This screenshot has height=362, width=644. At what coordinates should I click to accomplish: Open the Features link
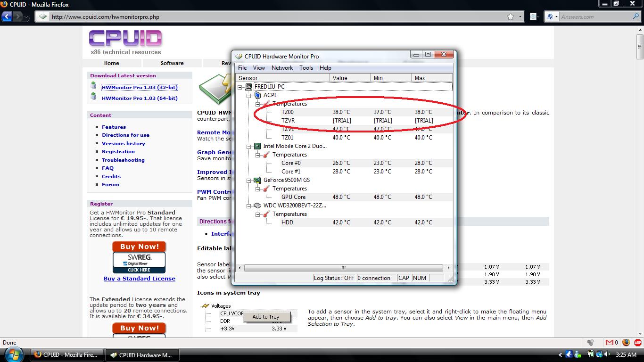point(114,127)
